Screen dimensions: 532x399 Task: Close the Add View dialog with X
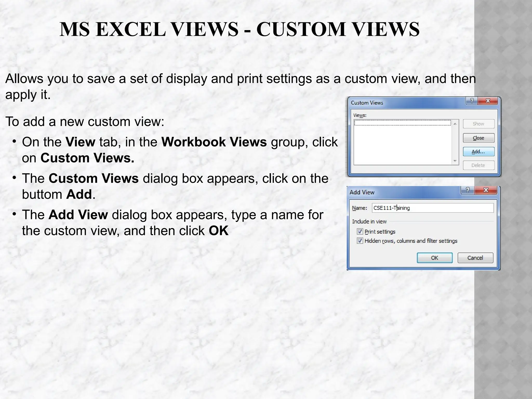486,190
